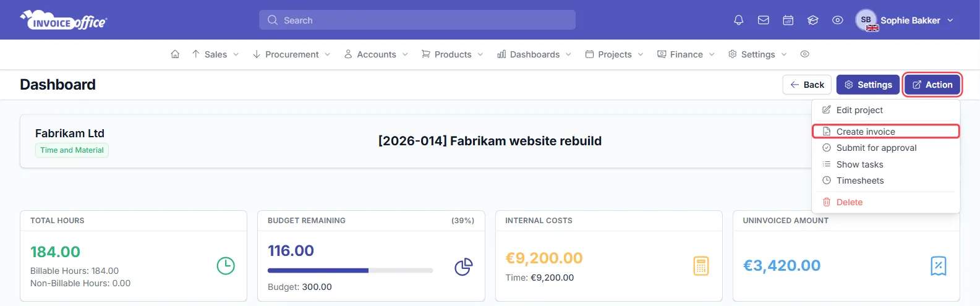Expand the Projects menu
Screen dimensions: 980x306
[614, 54]
